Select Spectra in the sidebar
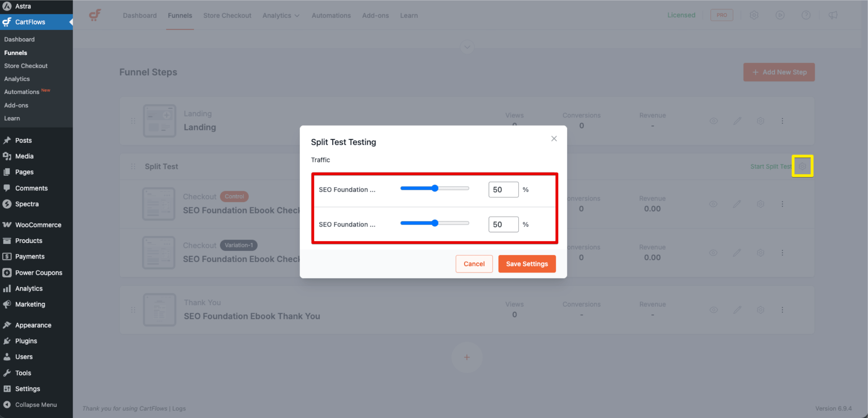This screenshot has width=868, height=418. (x=27, y=204)
